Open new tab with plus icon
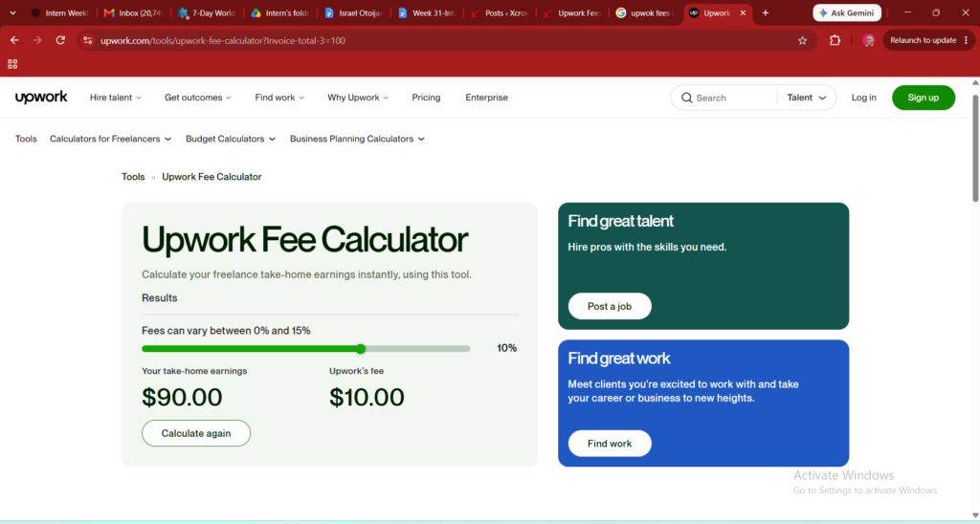The height and width of the screenshot is (524, 980). click(765, 12)
